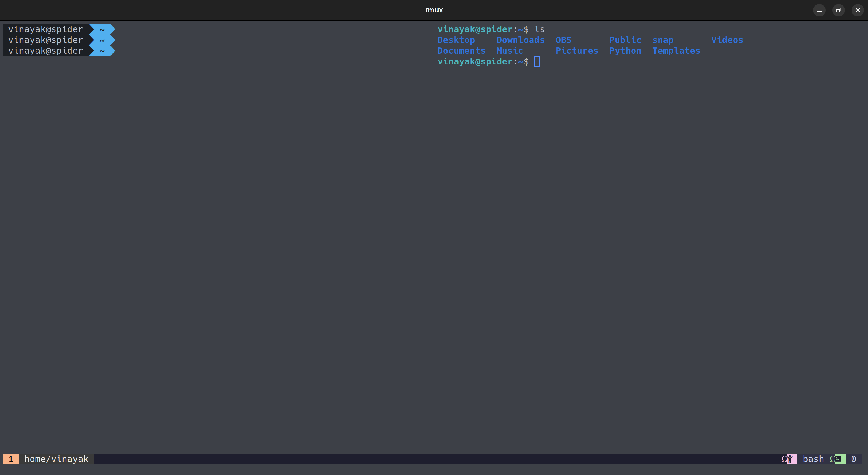Click the blue tilde arrow on third prompt
Screen dimensions: 868x475
click(x=102, y=51)
